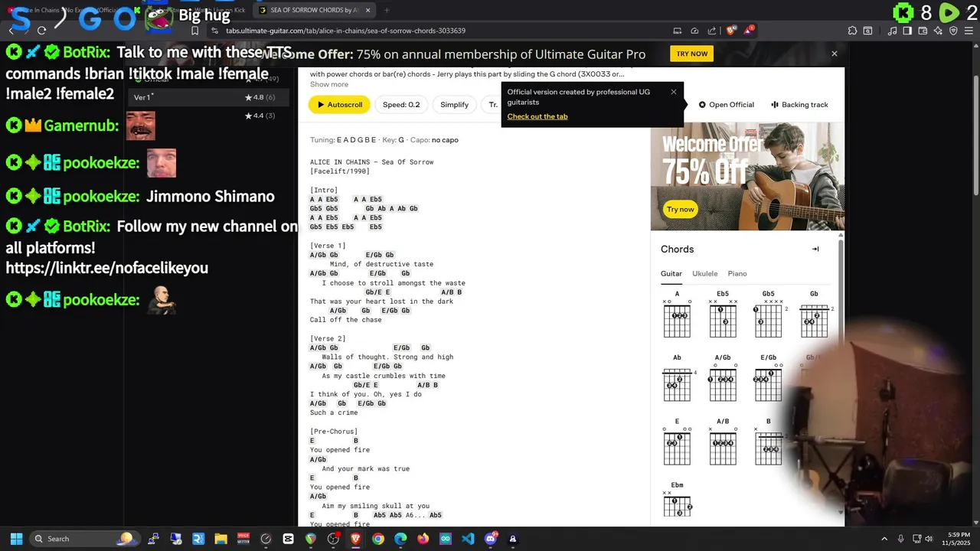The image size is (980, 551).
Task: Dismiss the Welcome Offer banner
Action: [x=835, y=54]
